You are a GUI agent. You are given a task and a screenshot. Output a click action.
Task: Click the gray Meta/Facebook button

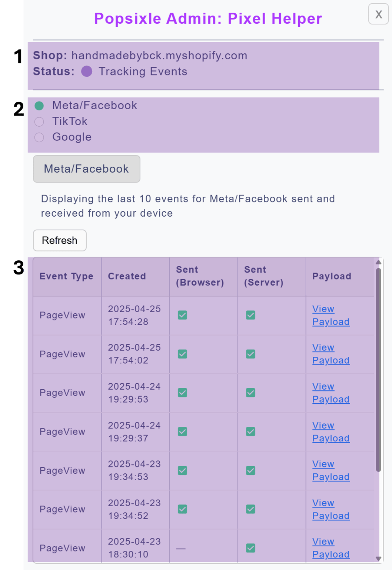86,169
